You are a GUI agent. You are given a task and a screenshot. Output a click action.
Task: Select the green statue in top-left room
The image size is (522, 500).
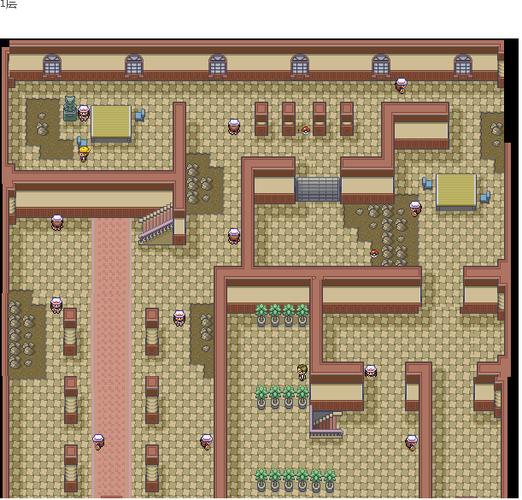(70, 108)
